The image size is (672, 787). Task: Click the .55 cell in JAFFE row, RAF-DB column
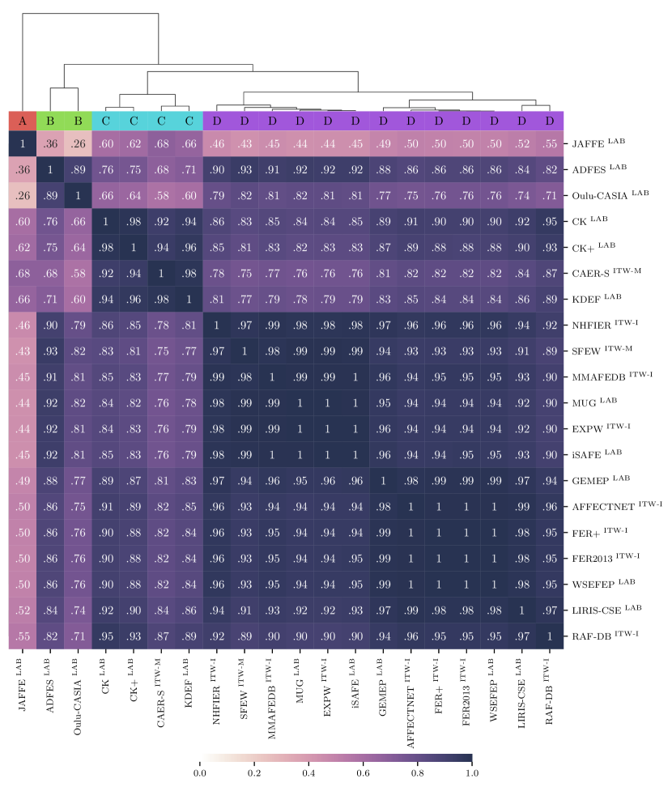coord(550,143)
